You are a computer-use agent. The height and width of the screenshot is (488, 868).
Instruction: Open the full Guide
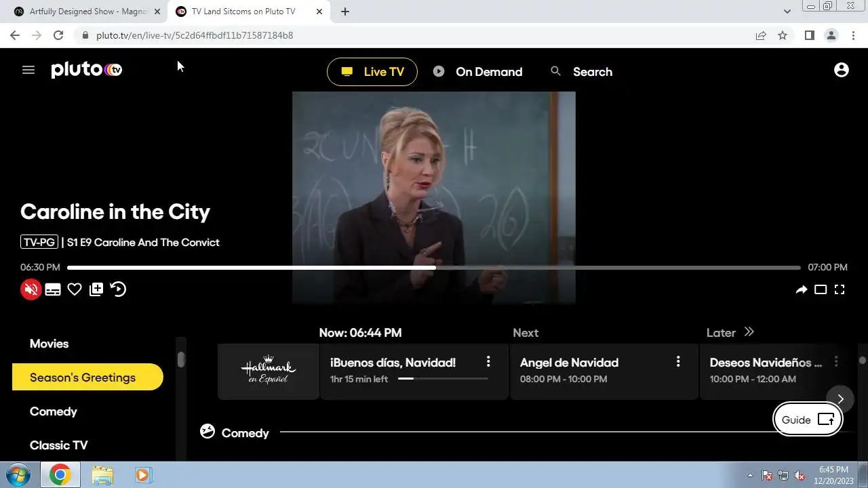point(808,420)
